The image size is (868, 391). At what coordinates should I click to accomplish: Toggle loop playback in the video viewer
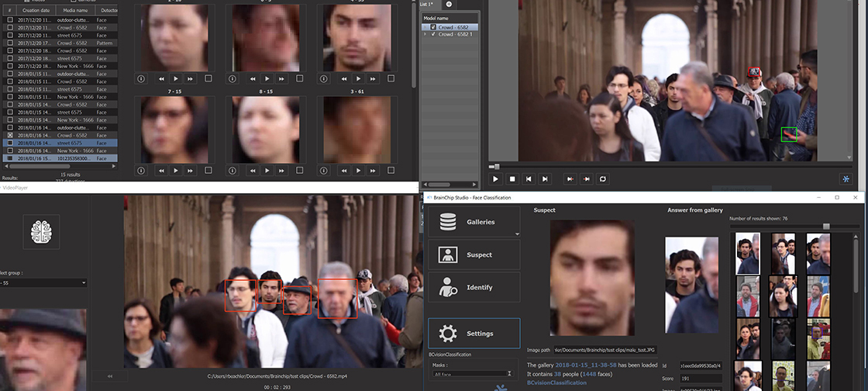point(602,178)
